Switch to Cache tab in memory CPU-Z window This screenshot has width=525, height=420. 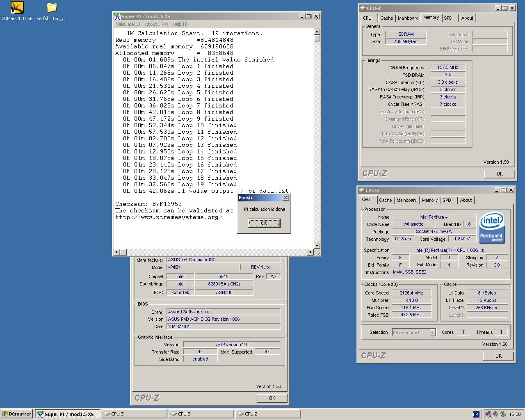click(x=386, y=18)
